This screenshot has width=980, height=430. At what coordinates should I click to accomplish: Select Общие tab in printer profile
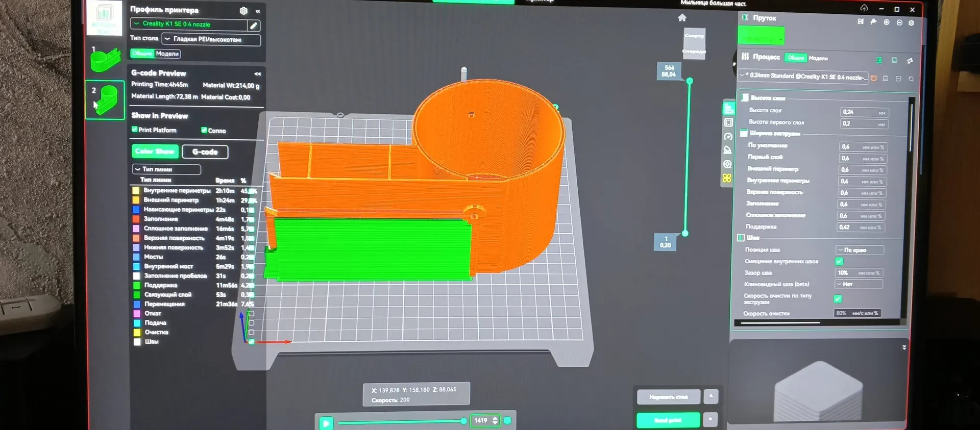click(142, 54)
